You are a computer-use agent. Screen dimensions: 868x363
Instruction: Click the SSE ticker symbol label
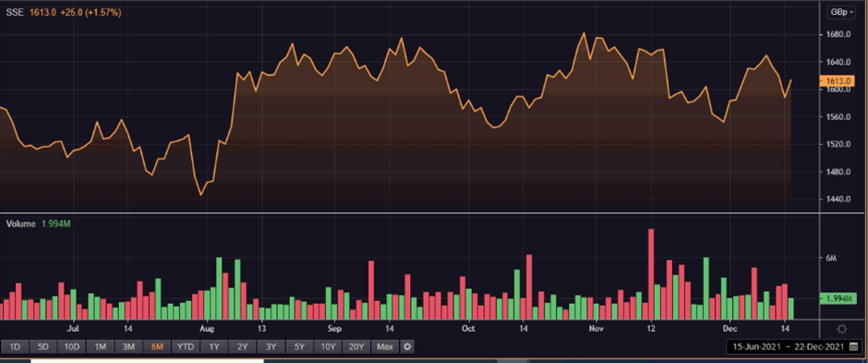15,12
